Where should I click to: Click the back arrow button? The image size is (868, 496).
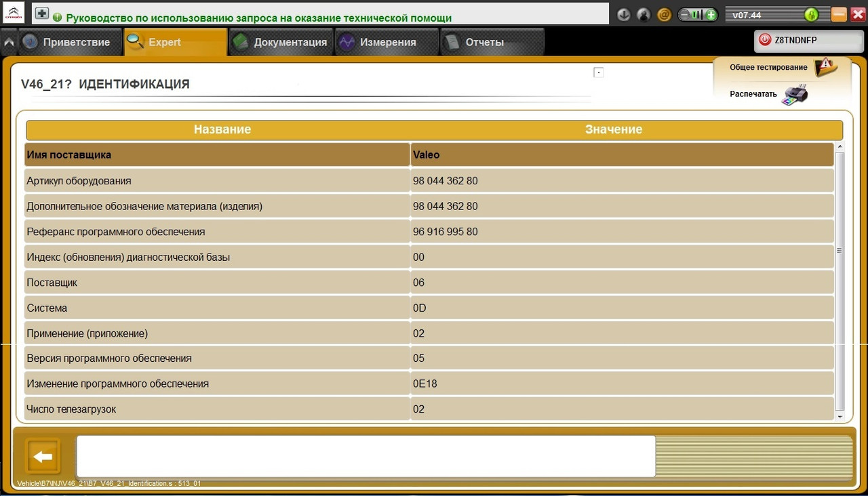coord(43,457)
